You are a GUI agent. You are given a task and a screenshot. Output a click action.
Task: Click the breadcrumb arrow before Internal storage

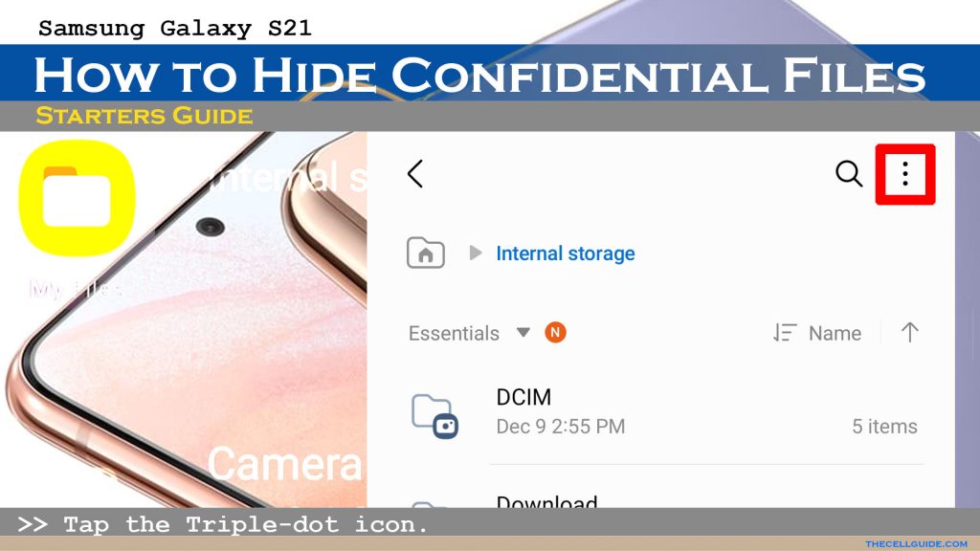click(476, 253)
